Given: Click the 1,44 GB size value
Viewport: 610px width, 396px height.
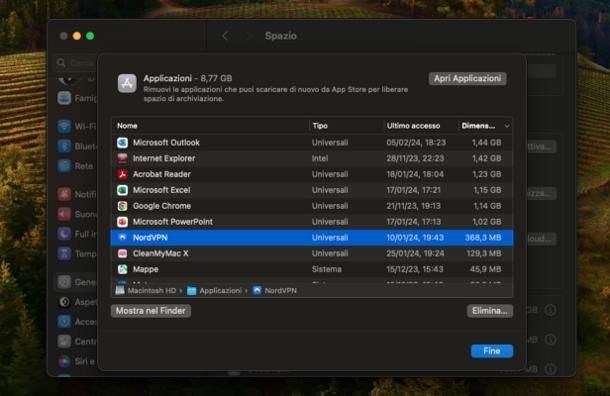Looking at the screenshot, I should pos(486,142).
